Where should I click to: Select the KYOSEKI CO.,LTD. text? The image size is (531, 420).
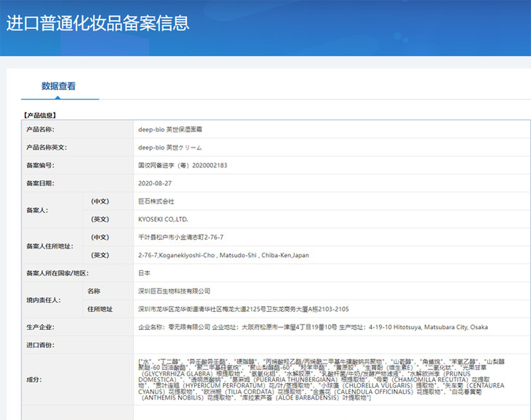pyautogui.click(x=163, y=219)
